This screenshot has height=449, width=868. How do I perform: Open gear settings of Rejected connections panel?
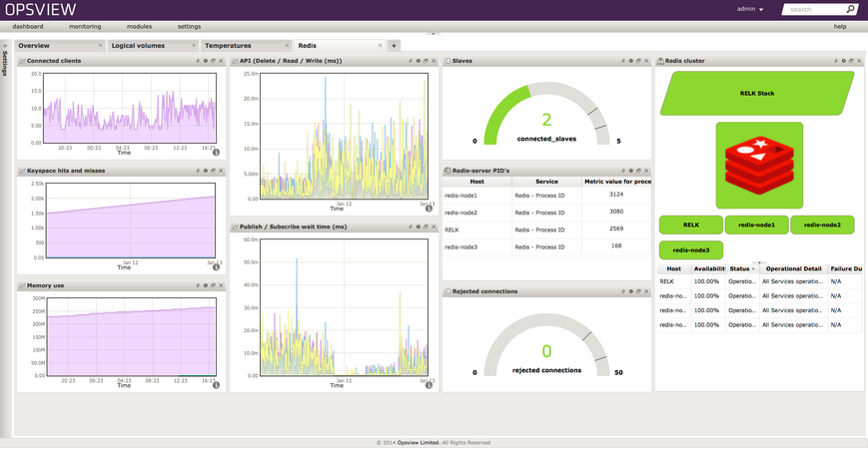(631, 292)
